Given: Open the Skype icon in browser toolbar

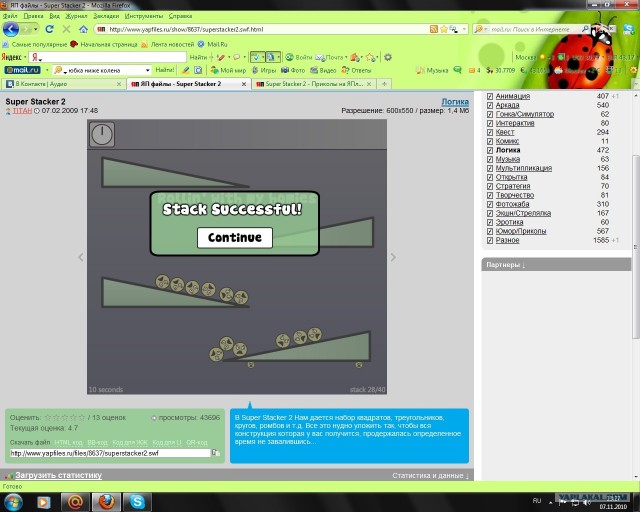Looking at the screenshot, I should (629, 29).
